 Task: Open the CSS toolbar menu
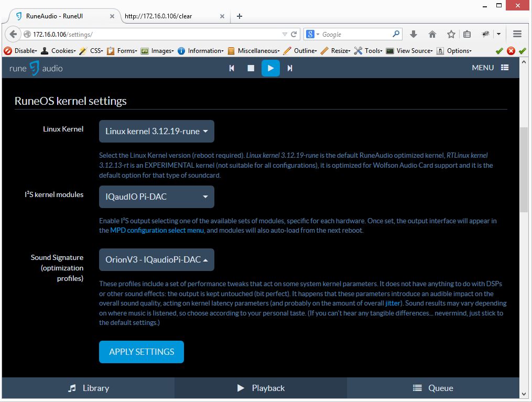[x=91, y=51]
